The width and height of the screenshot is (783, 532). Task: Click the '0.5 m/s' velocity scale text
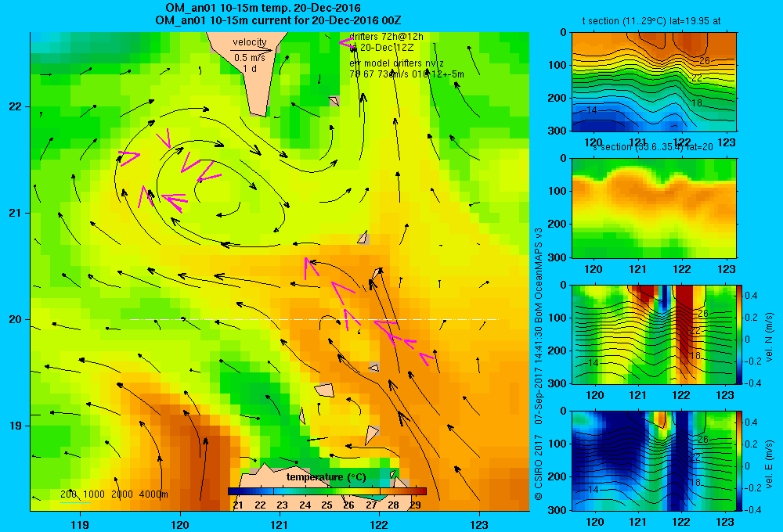250,58
